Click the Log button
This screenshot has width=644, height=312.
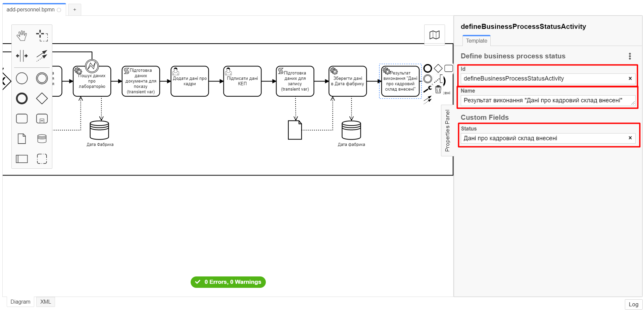point(633,304)
